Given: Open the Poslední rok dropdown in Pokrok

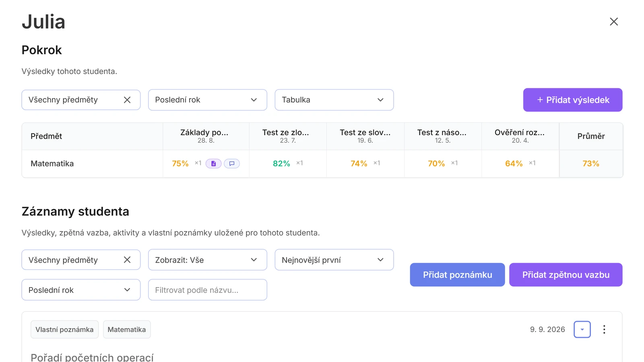Looking at the screenshot, I should click(x=207, y=100).
